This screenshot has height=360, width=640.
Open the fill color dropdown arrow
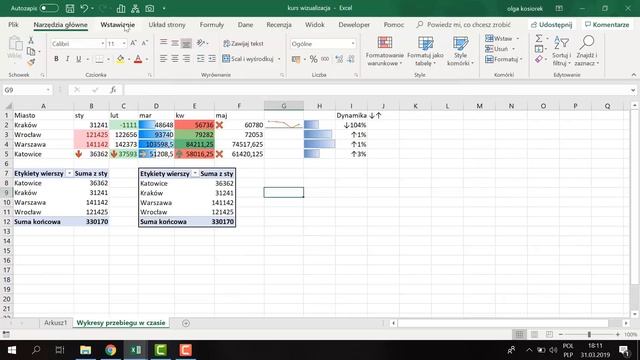[x=129, y=60]
